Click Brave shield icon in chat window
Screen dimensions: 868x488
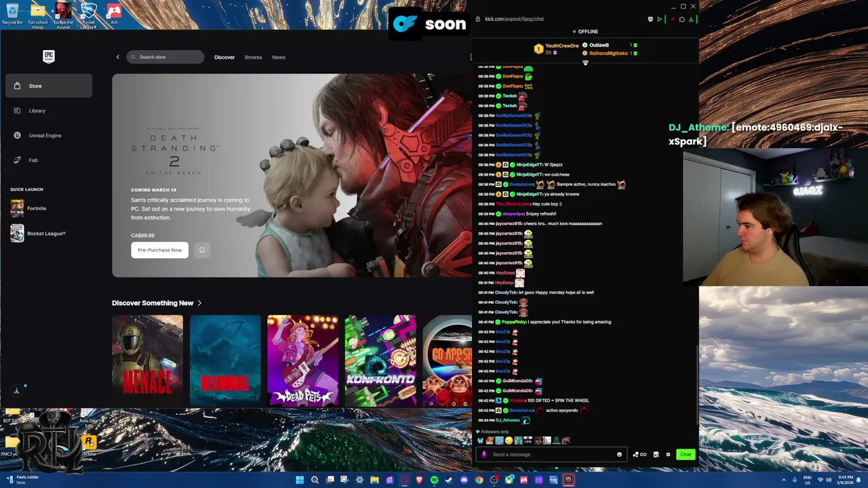[x=650, y=19]
